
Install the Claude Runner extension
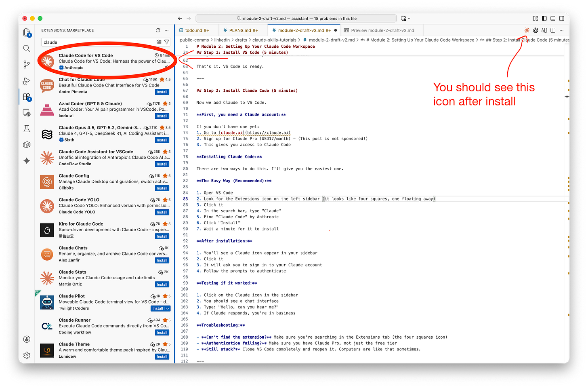[162, 333]
